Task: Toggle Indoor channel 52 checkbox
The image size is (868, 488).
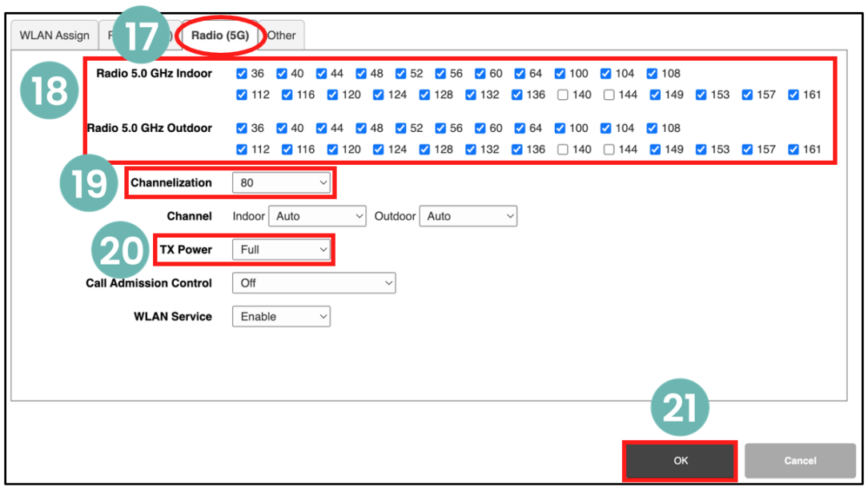Action: pyautogui.click(x=401, y=74)
